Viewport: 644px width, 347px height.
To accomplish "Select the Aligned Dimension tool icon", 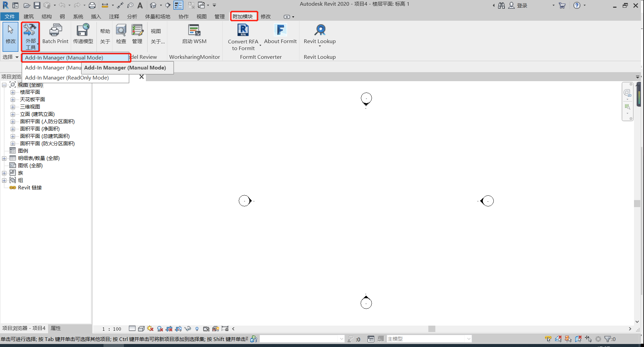I will [120, 5].
